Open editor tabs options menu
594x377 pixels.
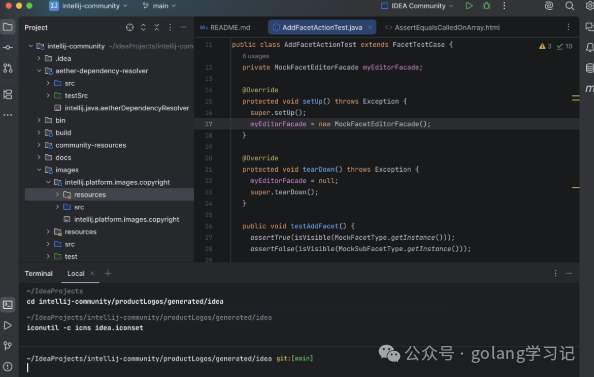click(568, 27)
